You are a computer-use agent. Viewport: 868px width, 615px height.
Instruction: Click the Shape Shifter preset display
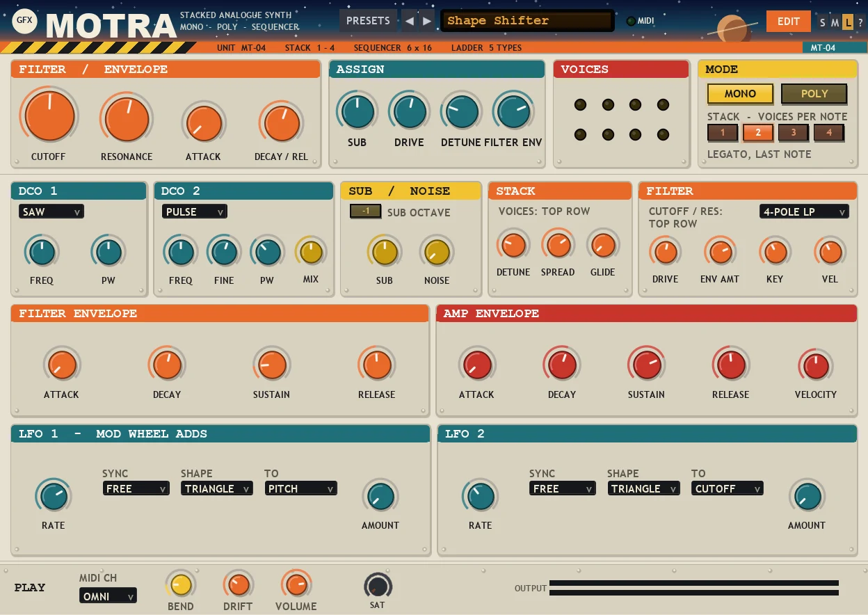(527, 21)
